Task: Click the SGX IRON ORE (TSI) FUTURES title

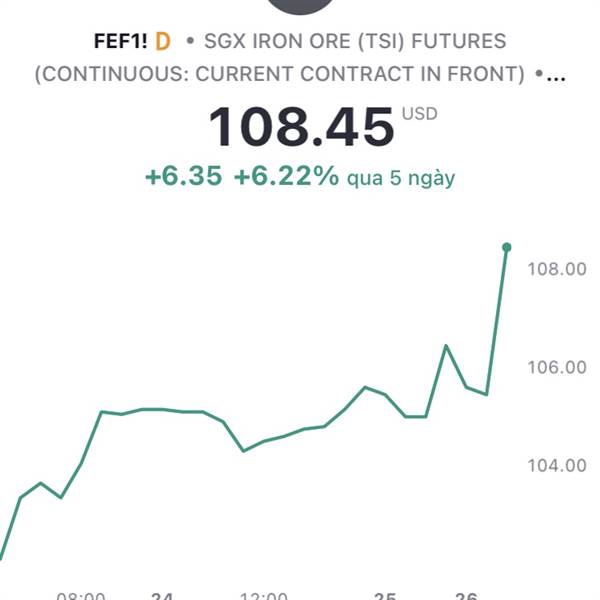Action: [355, 41]
